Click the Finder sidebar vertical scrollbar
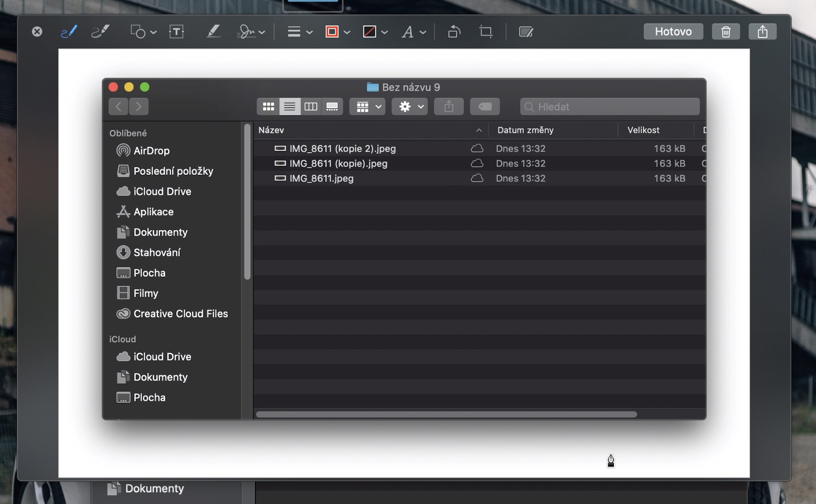This screenshot has height=504, width=816. pyautogui.click(x=247, y=202)
